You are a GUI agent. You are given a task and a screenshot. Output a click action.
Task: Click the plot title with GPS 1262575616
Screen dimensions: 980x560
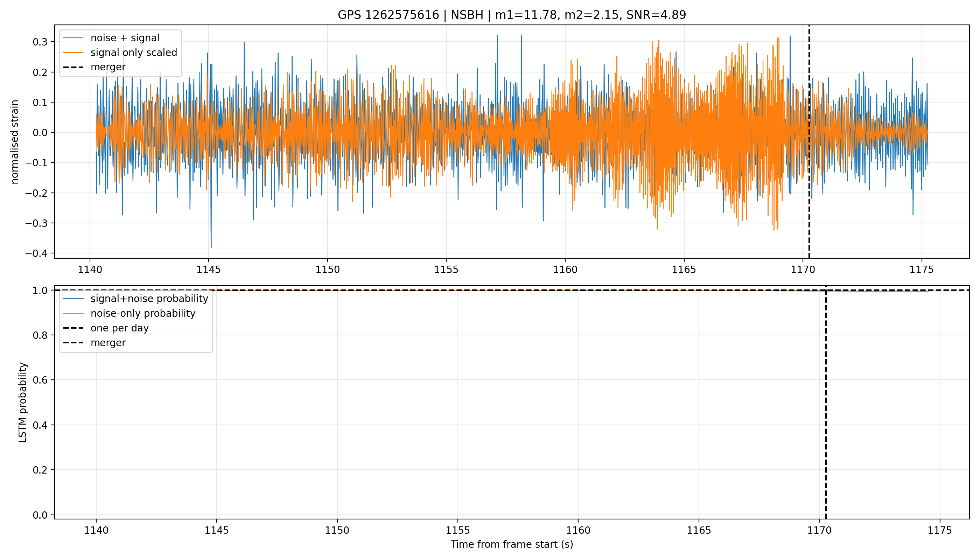(512, 15)
